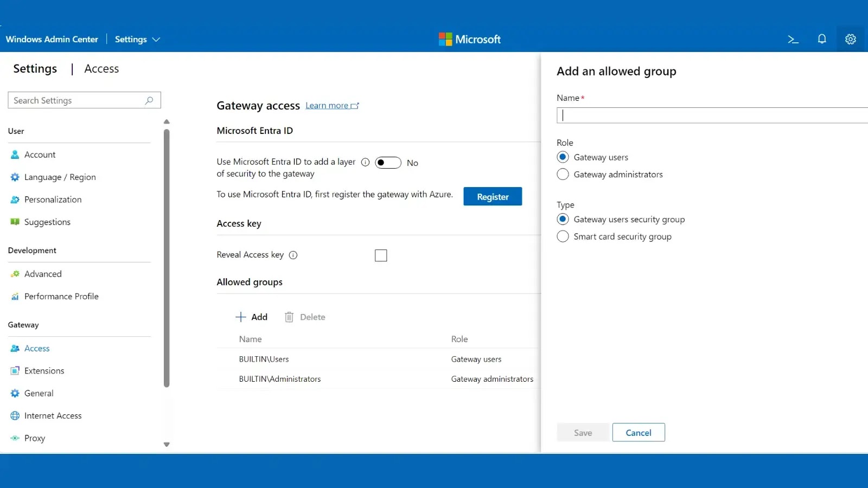The image size is (868, 488).
Task: Switch to the Access tab
Action: [x=101, y=68]
